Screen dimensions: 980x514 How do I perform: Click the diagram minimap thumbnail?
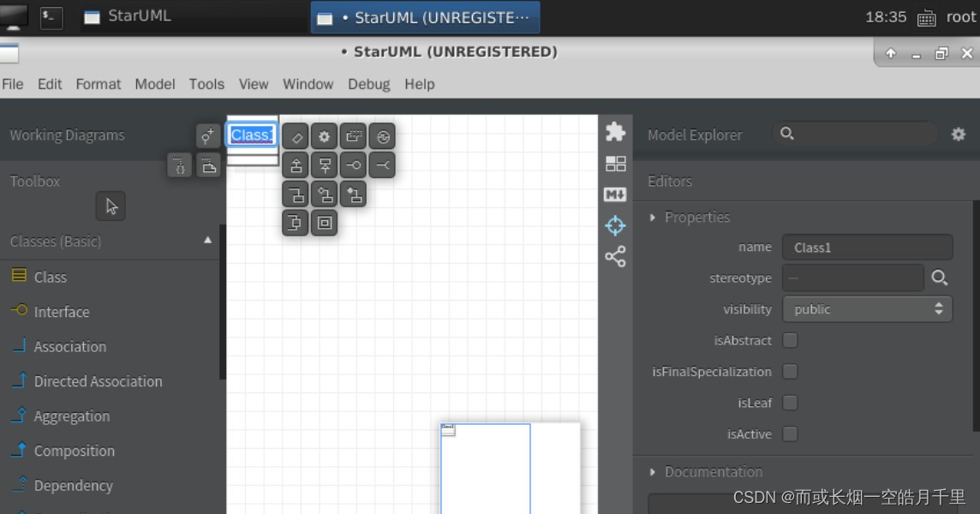point(510,469)
